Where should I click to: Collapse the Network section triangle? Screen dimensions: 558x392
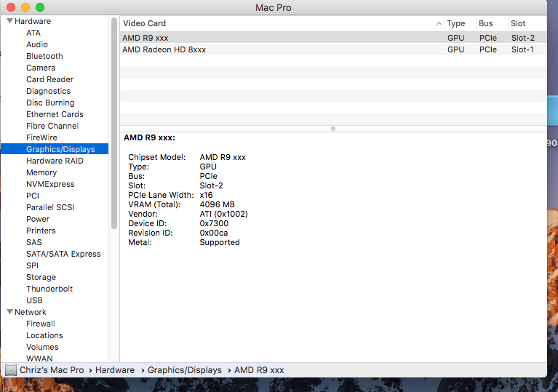(x=10, y=312)
